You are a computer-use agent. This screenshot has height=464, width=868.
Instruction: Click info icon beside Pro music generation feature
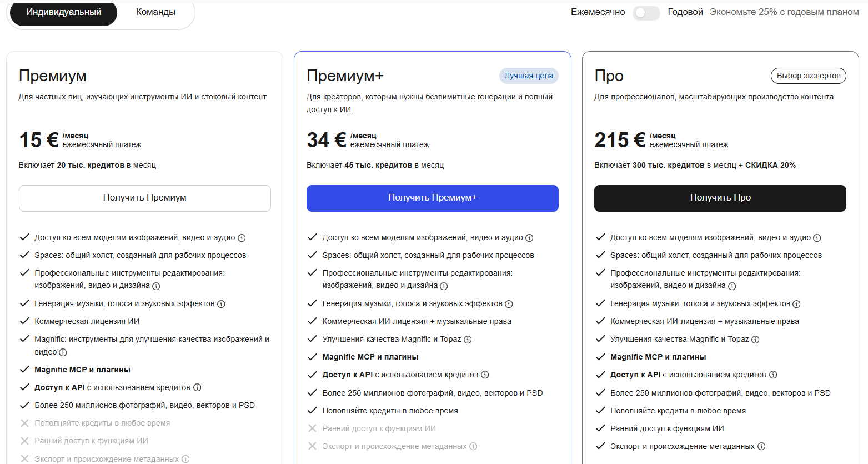click(796, 304)
